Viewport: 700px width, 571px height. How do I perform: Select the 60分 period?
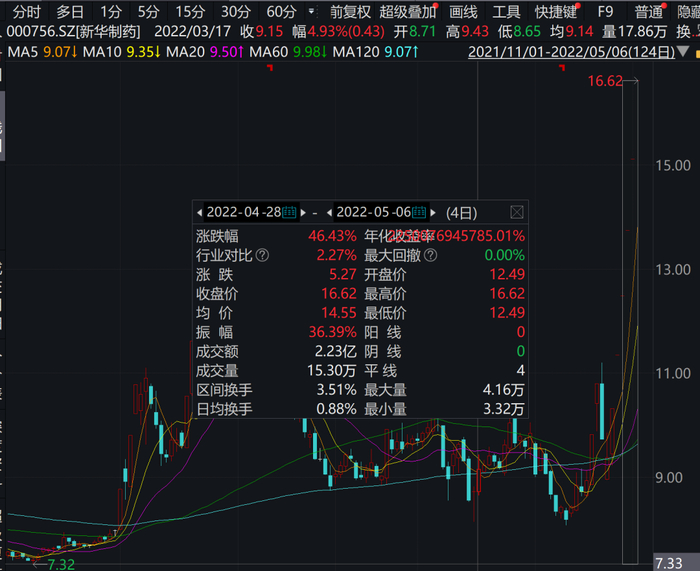click(281, 12)
